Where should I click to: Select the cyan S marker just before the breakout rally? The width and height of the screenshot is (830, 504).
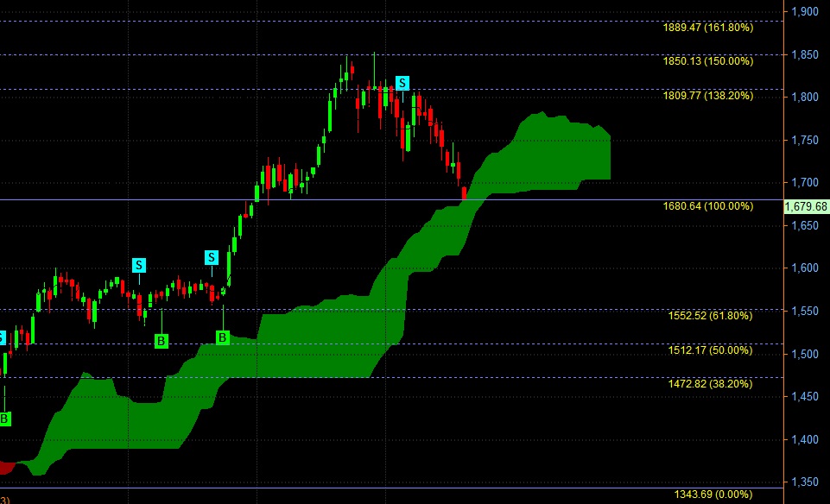(212, 257)
